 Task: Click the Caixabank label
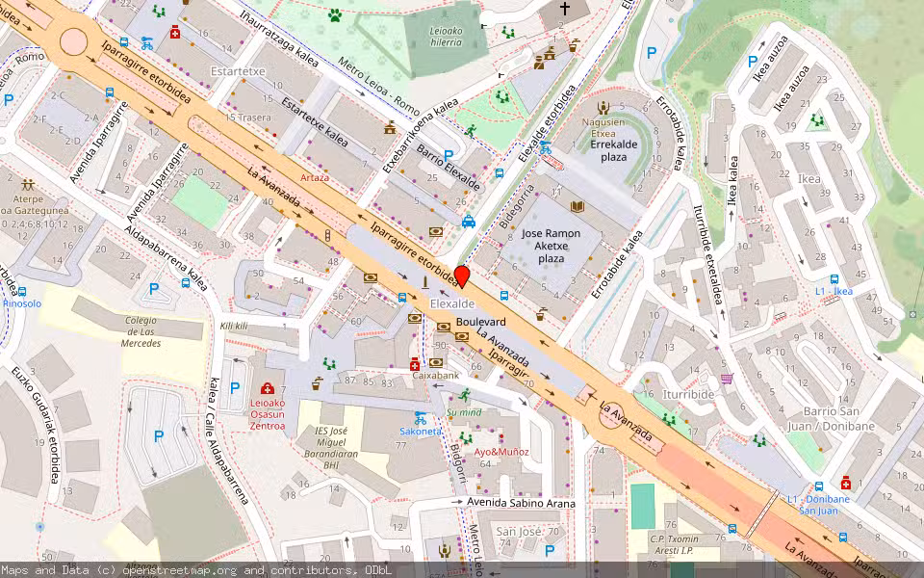[x=435, y=375]
